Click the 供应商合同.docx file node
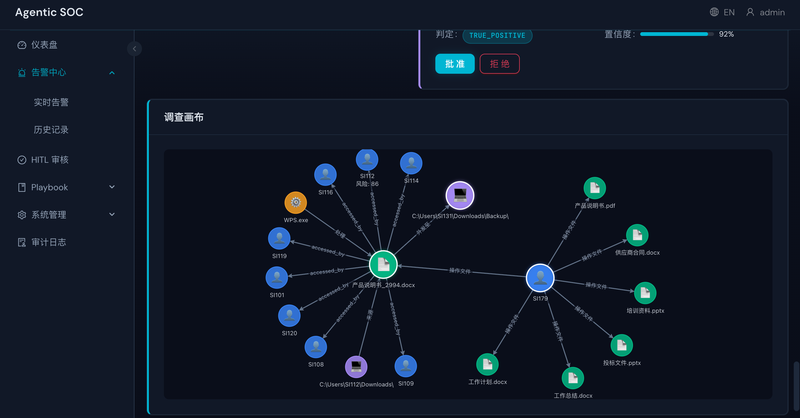The image size is (800, 418). [637, 235]
